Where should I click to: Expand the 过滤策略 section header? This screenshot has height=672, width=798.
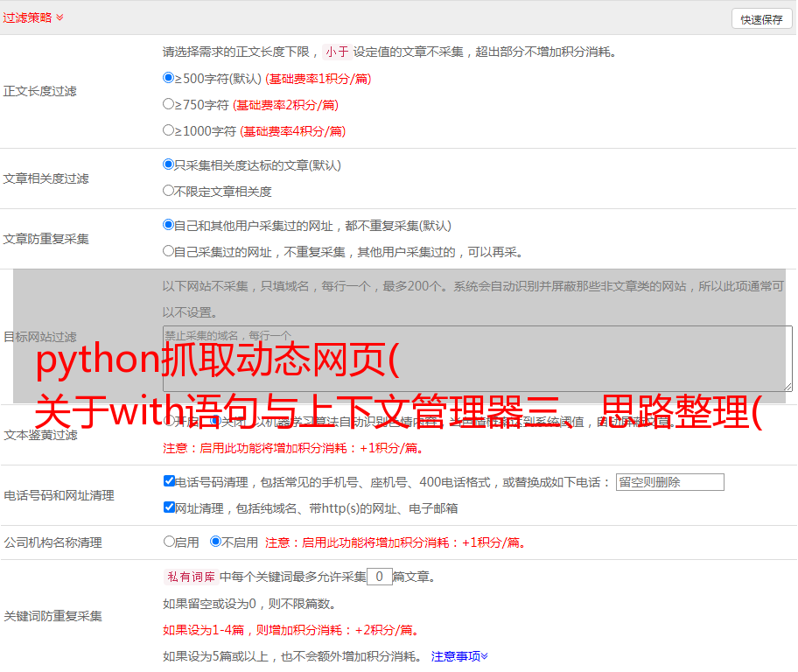(x=33, y=17)
